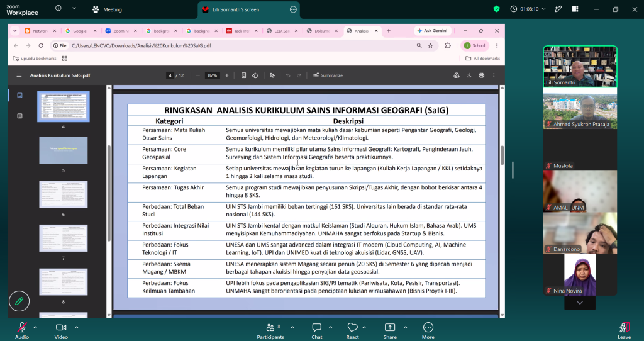Expand dropdown next to meeting info icon

pyautogui.click(x=74, y=8)
